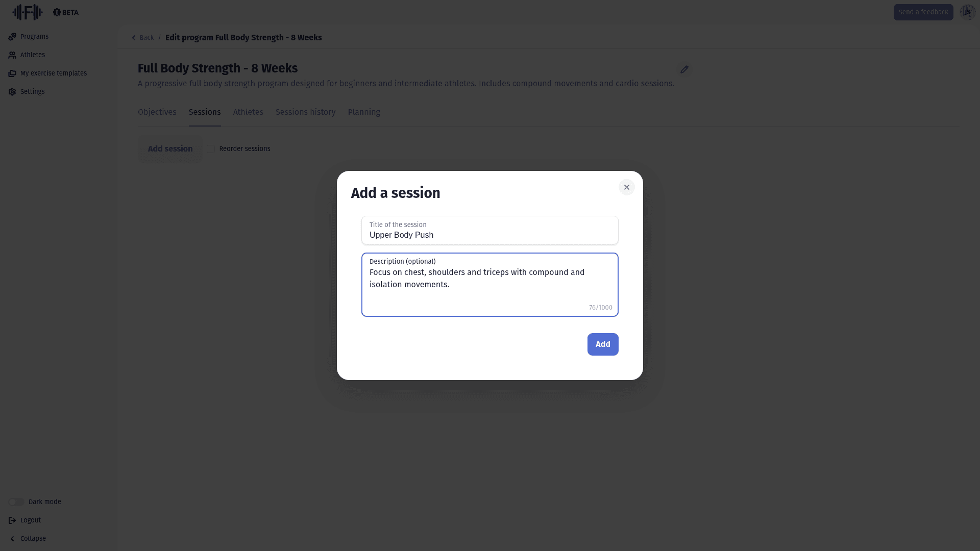Viewport: 980px width, 551px height.
Task: Click the Settings gear icon
Action: [12, 92]
